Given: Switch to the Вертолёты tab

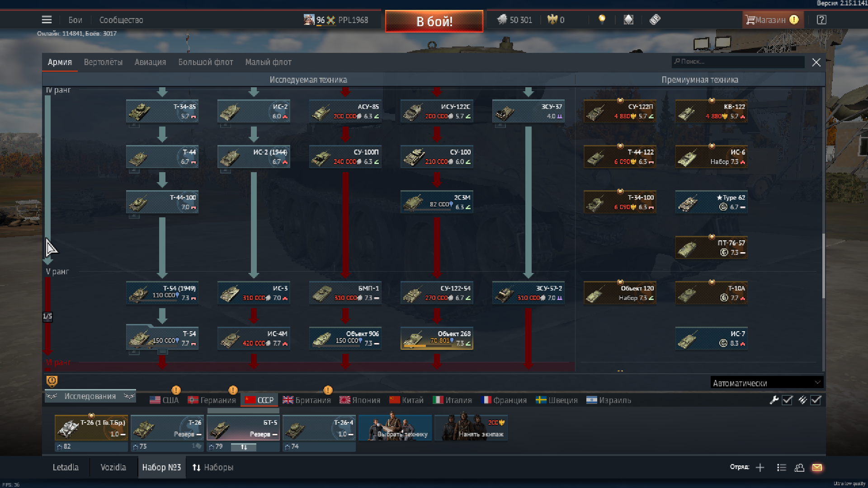Looking at the screenshot, I should click(x=103, y=62).
